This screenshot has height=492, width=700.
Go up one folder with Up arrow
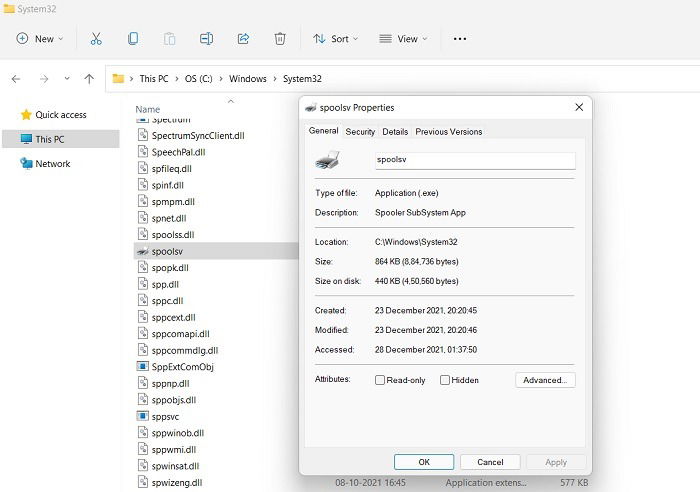(x=89, y=79)
